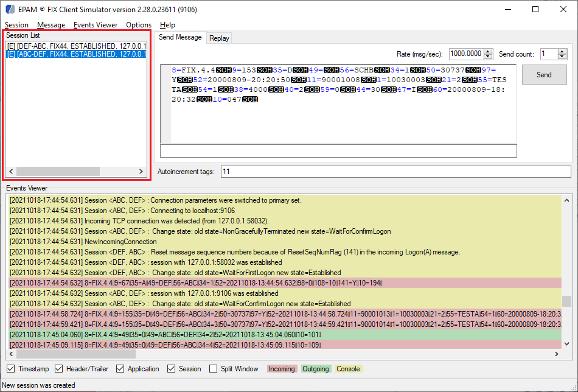Screen dimensions: 578x392
Task: Select the DEF-ABC session in Session List
Action: [77, 46]
